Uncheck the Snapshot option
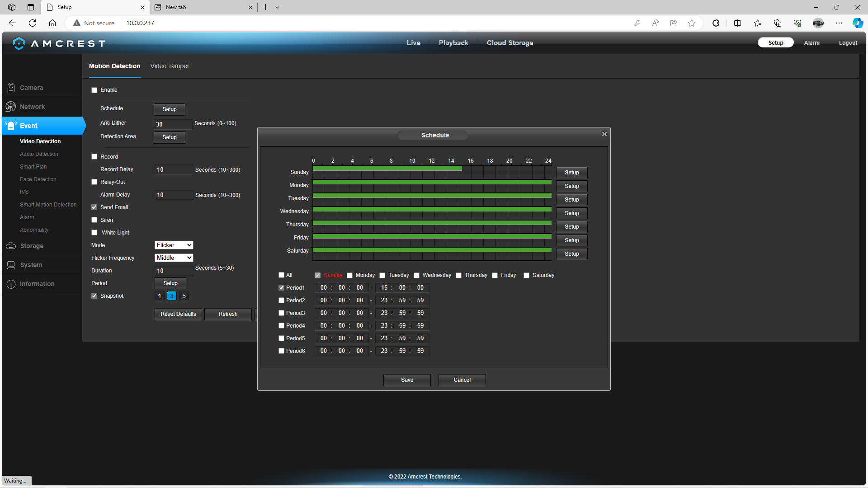 click(x=94, y=296)
